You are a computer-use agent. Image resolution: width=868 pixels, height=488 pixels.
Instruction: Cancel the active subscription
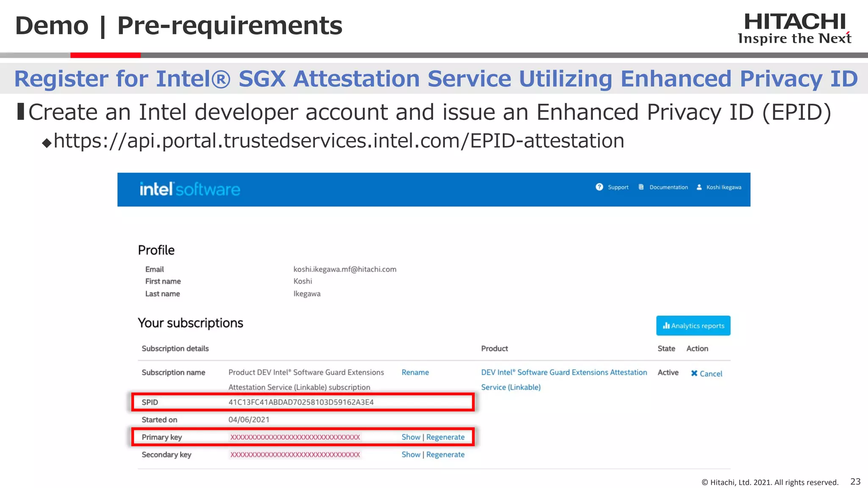coord(711,374)
